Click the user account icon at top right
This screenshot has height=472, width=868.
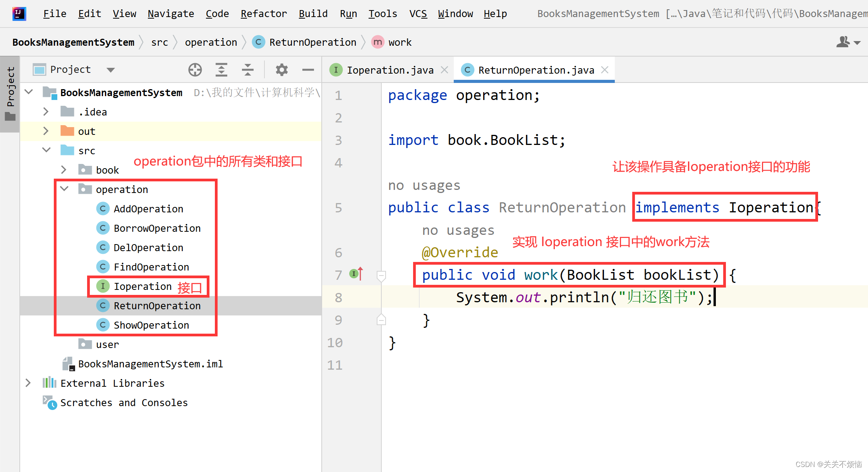click(843, 42)
